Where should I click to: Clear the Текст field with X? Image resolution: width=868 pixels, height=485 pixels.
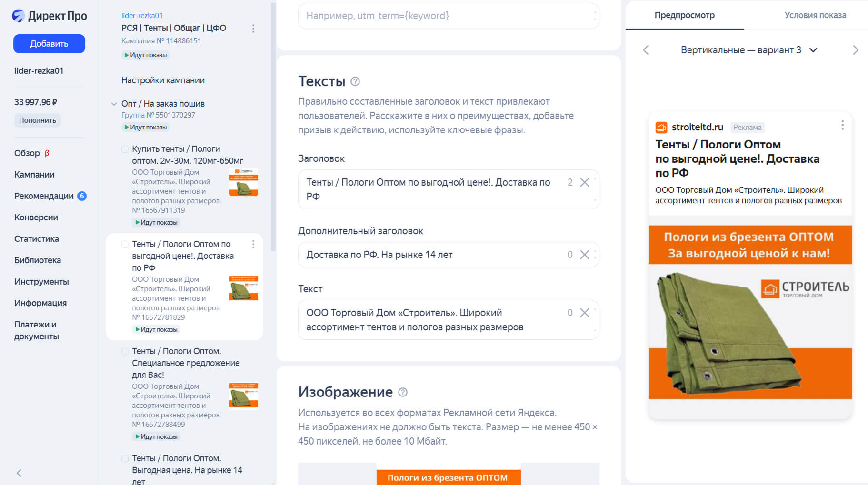(x=585, y=313)
